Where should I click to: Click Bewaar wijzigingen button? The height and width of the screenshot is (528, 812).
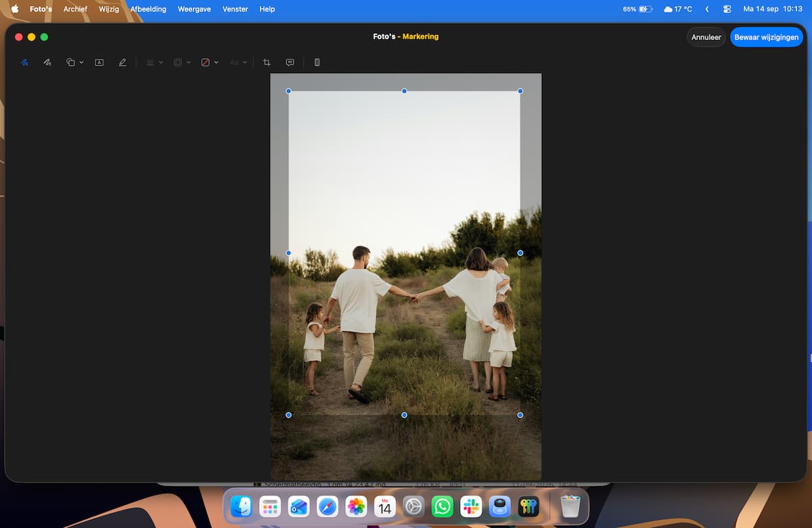tap(767, 37)
